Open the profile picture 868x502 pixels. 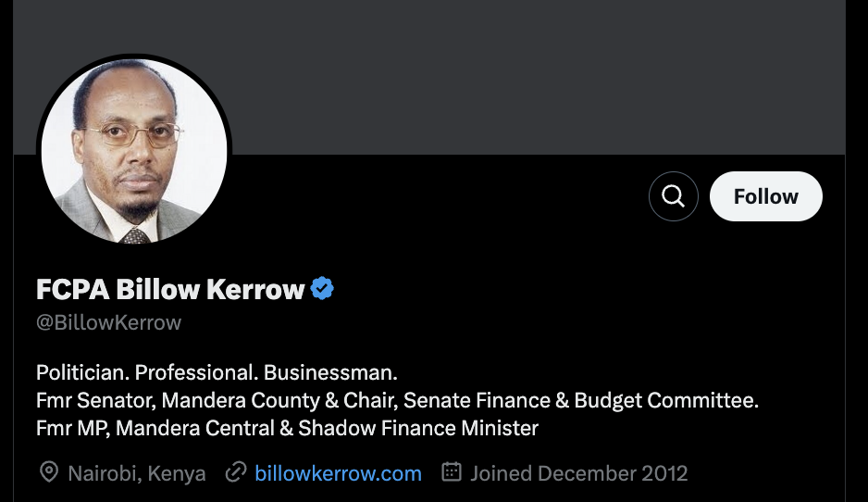[134, 150]
